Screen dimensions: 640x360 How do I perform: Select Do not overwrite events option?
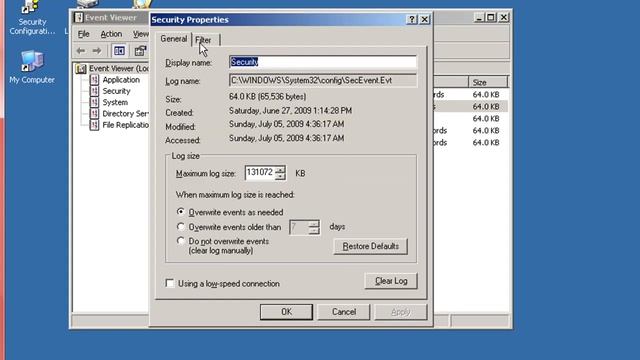click(180, 241)
